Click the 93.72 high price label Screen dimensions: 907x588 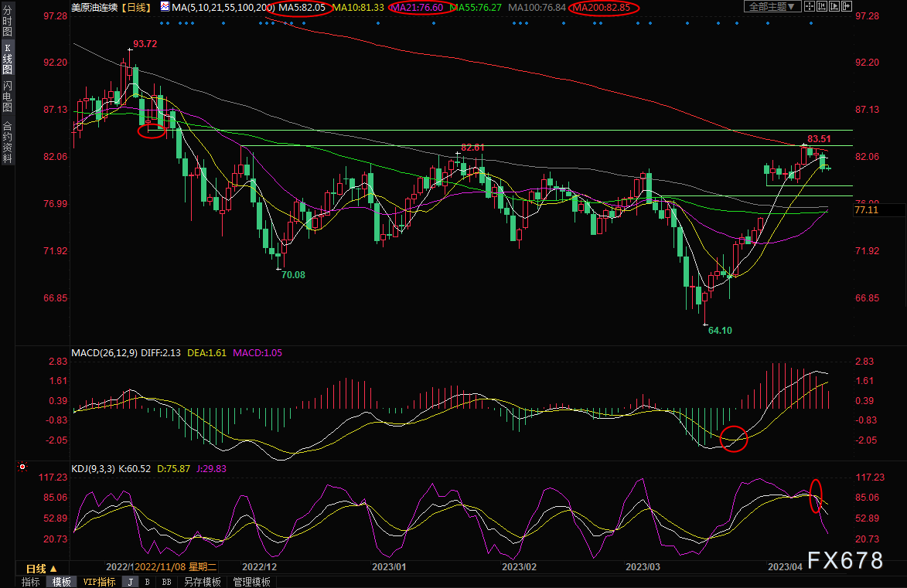[x=145, y=44]
